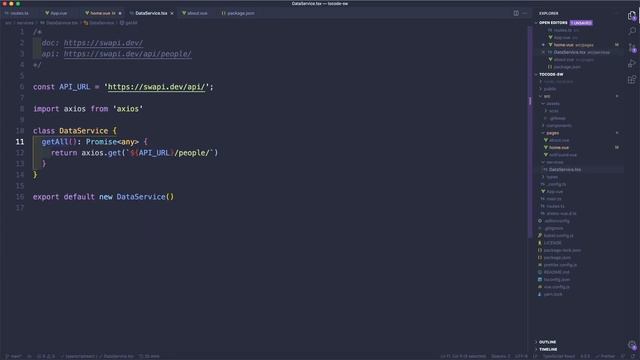Screen dimensions: 640x360
Task: Click getAll breadcrumb item
Action: [x=129, y=23]
